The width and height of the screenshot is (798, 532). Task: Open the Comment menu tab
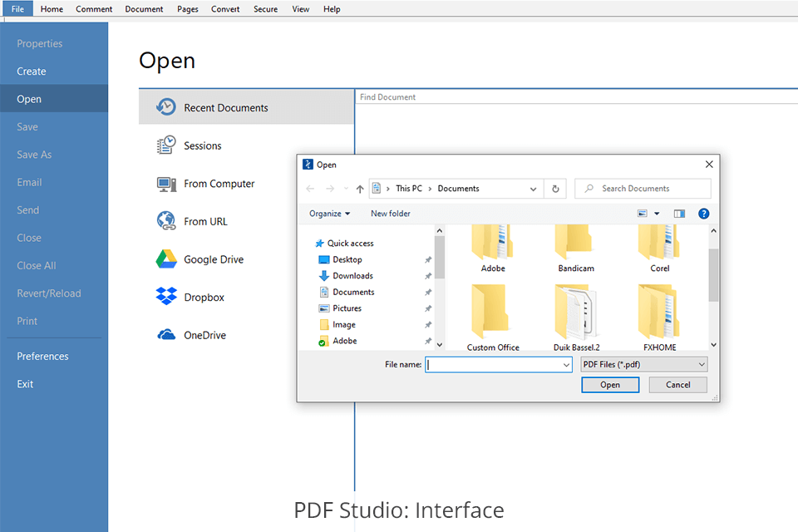pos(94,8)
